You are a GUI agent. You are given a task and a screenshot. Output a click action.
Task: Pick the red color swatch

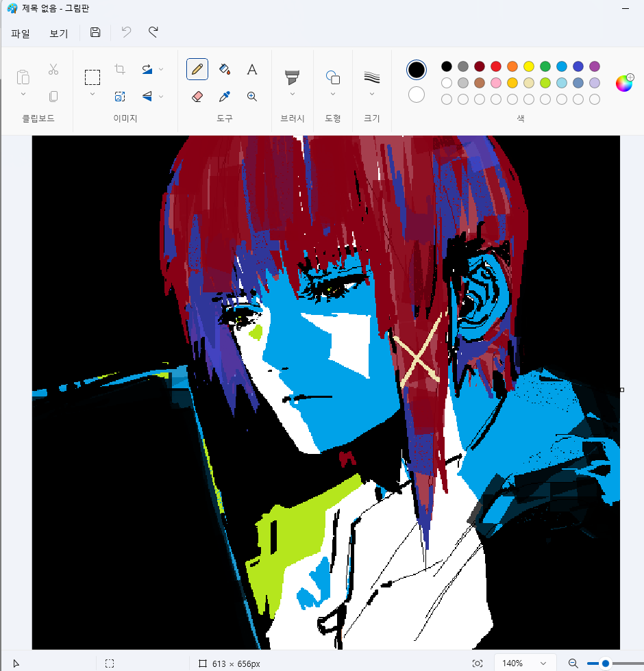[496, 66]
